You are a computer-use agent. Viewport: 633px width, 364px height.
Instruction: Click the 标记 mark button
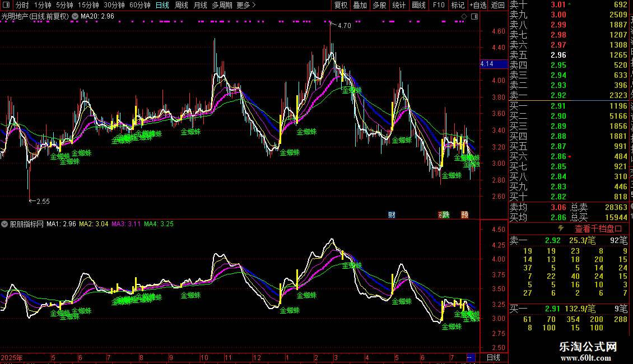click(x=458, y=5)
